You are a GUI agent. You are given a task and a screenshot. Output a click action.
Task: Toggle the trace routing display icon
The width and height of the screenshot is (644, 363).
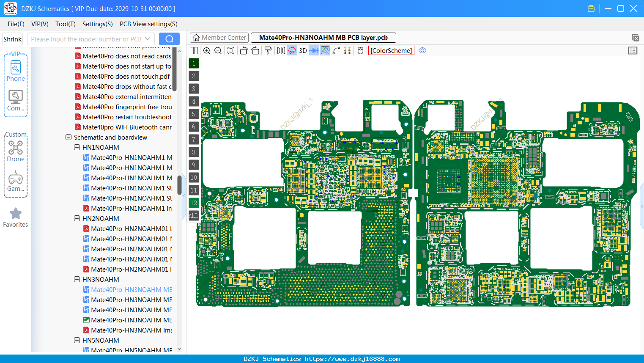pos(325,50)
